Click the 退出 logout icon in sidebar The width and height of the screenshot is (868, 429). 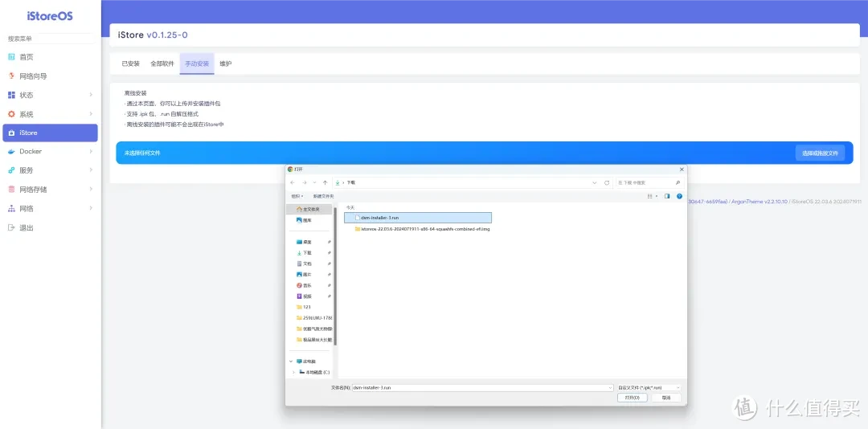point(11,227)
